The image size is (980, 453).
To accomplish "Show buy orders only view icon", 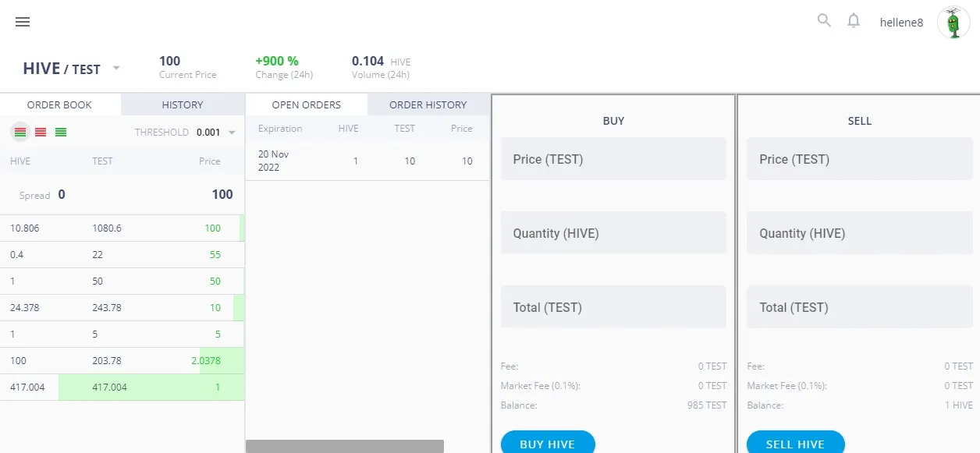I will [61, 133].
